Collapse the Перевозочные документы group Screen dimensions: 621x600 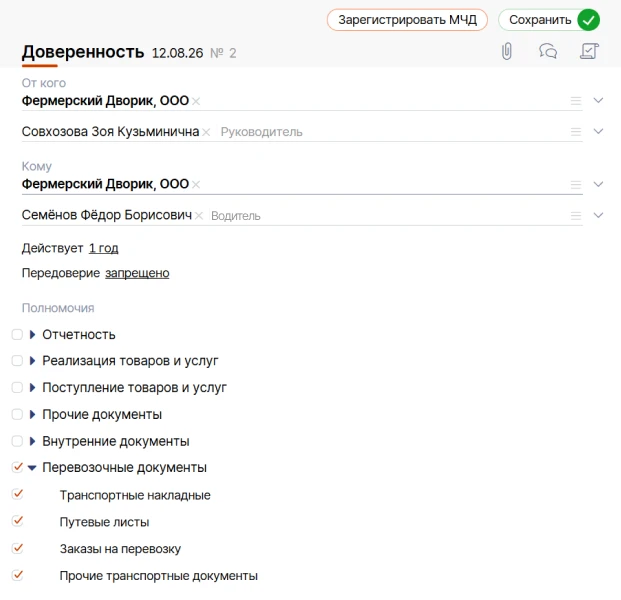32,468
